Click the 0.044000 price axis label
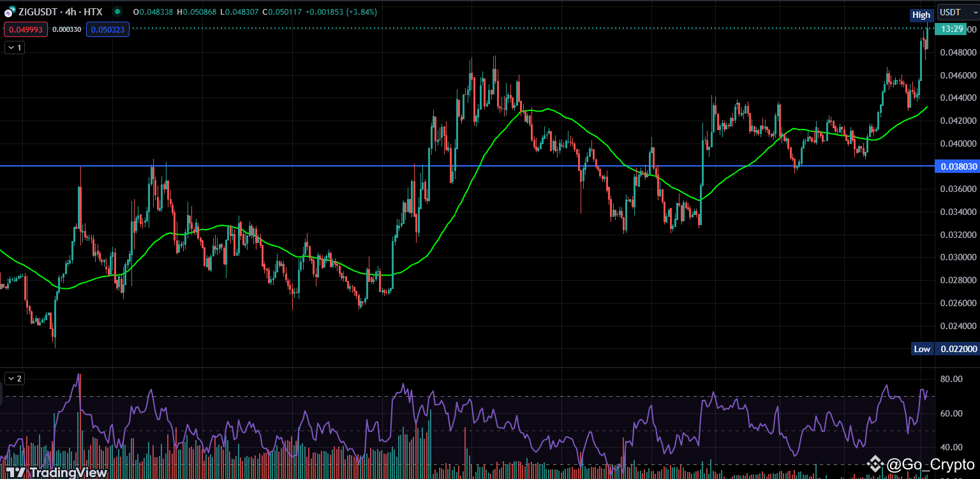980x479 pixels. 959,98
